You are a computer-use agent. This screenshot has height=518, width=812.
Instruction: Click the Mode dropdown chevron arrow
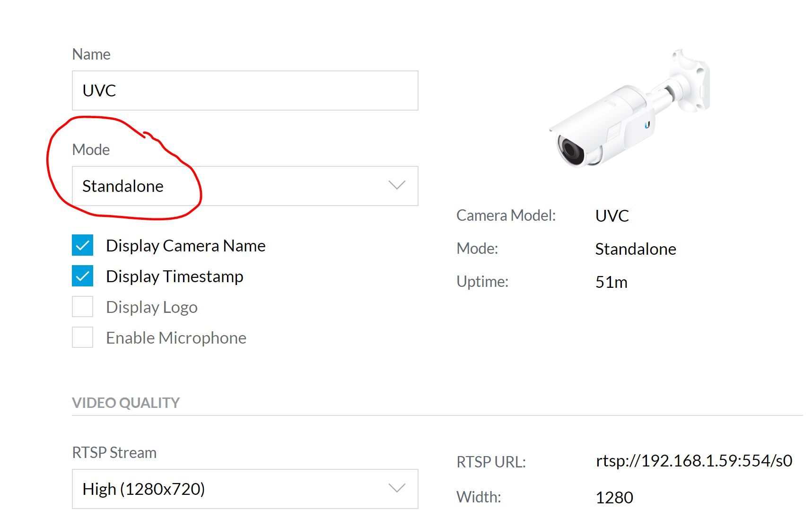point(396,185)
